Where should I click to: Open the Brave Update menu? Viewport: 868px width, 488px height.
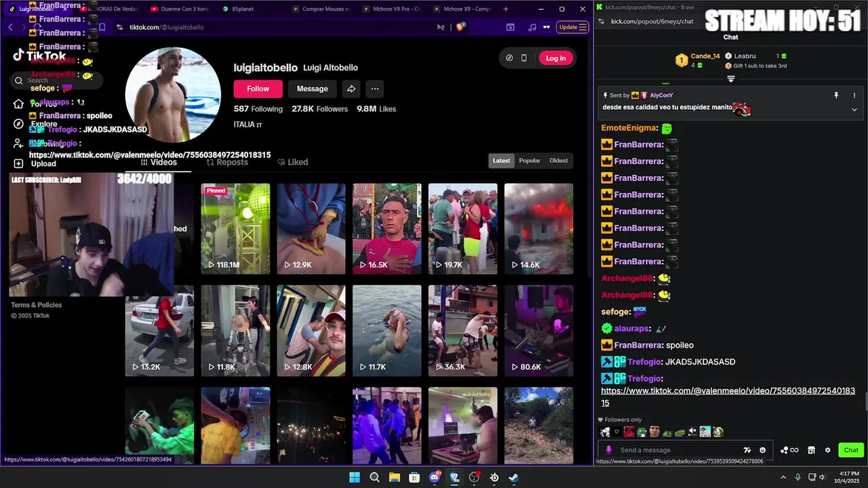click(x=572, y=27)
